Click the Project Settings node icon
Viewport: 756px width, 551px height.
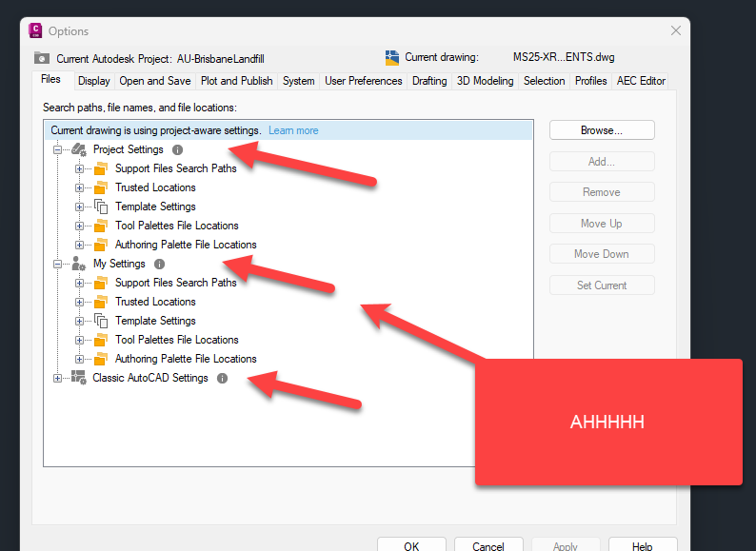pyautogui.click(x=79, y=149)
